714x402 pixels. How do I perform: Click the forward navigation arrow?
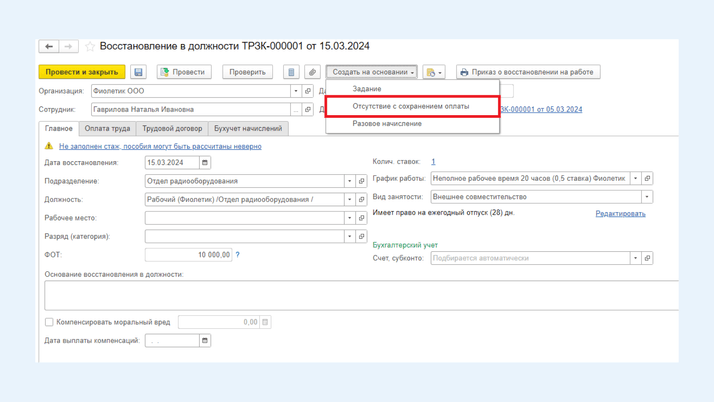68,46
